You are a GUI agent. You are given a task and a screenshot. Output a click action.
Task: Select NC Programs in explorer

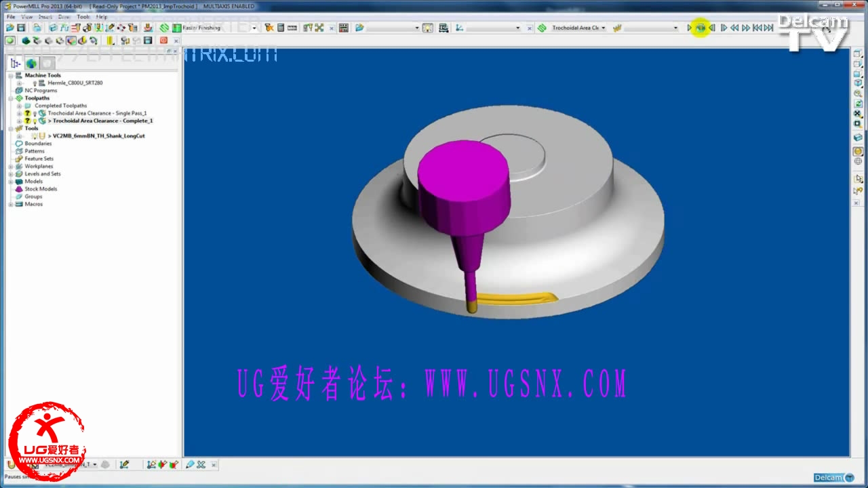click(x=41, y=90)
